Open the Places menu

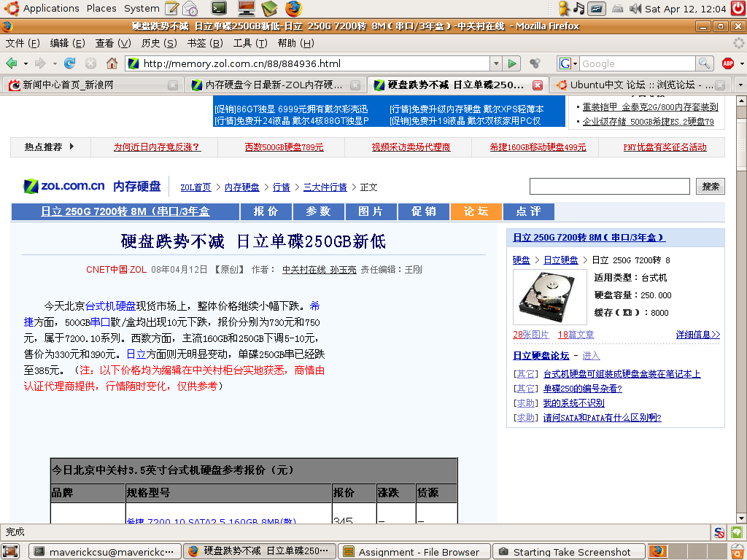[x=101, y=8]
